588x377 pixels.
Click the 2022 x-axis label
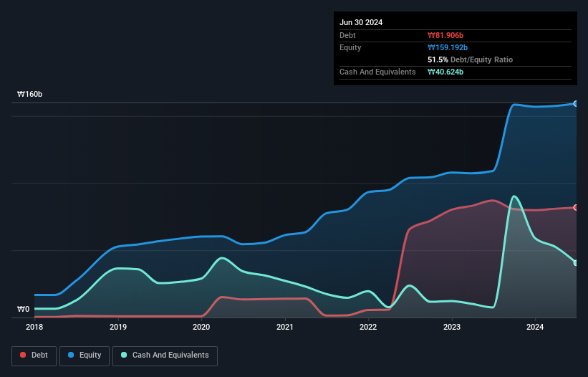(368, 327)
